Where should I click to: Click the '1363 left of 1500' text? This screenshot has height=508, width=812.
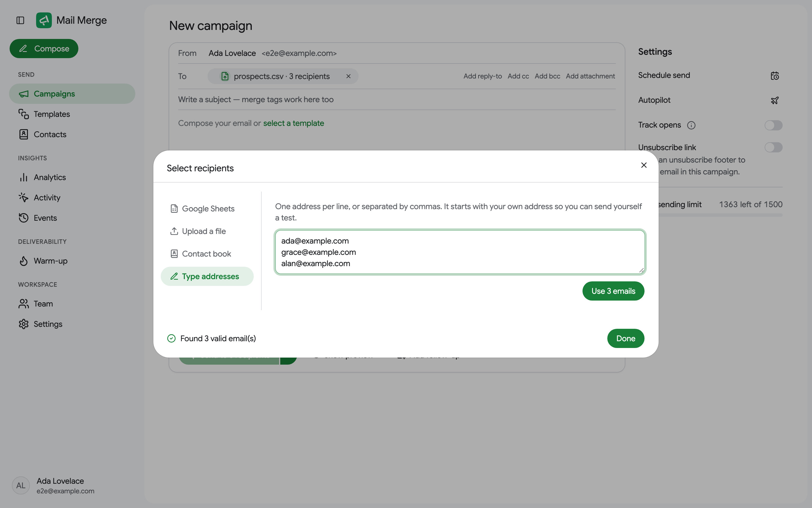[751, 204]
